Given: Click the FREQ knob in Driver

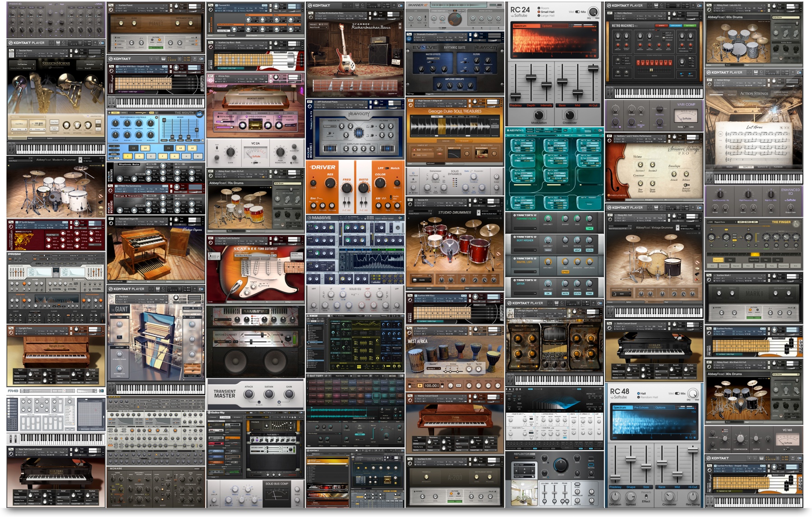Looking at the screenshot, I should click(346, 189).
